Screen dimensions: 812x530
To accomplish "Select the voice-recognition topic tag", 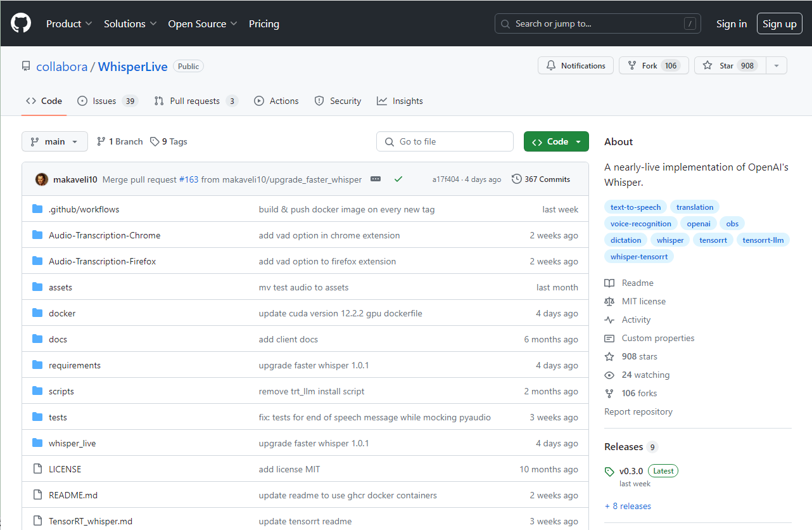I will click(641, 224).
